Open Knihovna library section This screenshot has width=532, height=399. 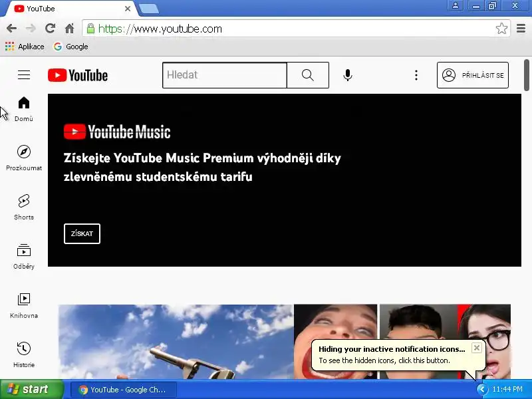tap(24, 306)
